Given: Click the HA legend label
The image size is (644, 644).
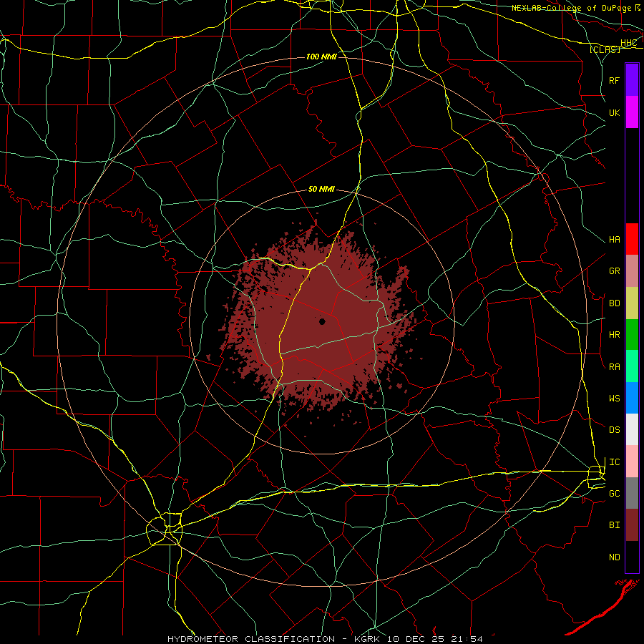Looking at the screenshot, I should pyautogui.click(x=614, y=240).
